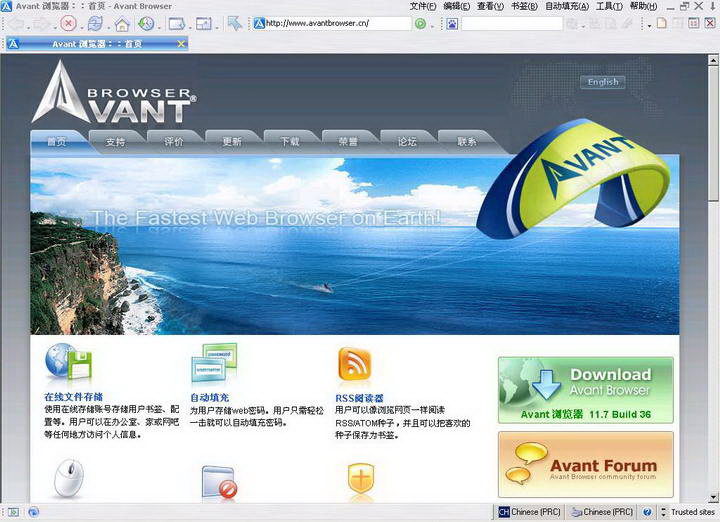Open the History clock icon
The image size is (720, 522).
point(146,23)
